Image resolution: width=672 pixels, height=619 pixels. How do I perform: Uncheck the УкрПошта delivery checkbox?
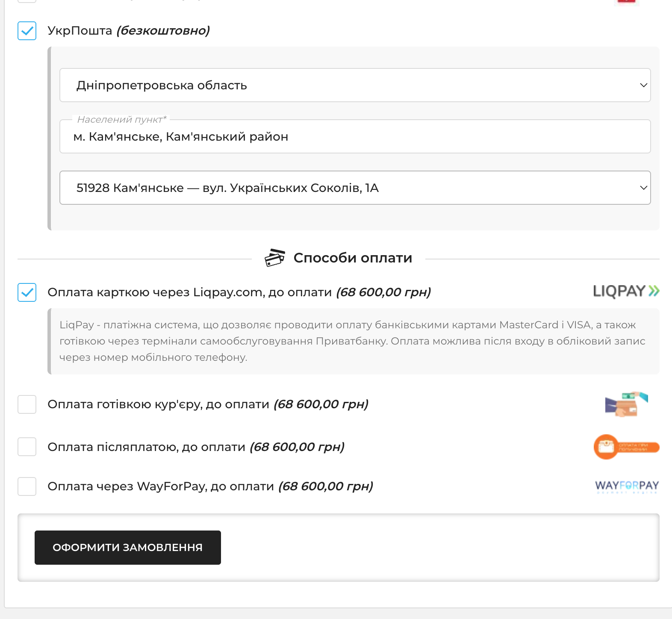point(27,31)
